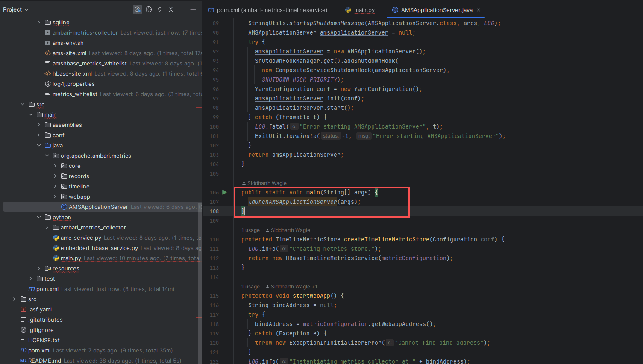Click the green Run gutter icon at main
The height and width of the screenshot is (364, 643).
pos(225,192)
